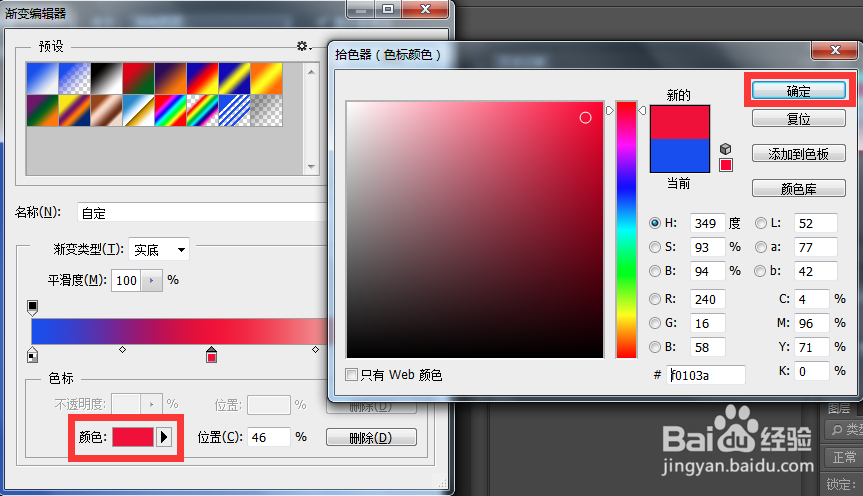Image resolution: width=863 pixels, height=496 pixels.
Task: Open the 渐变类型 dropdown
Action: [159, 250]
